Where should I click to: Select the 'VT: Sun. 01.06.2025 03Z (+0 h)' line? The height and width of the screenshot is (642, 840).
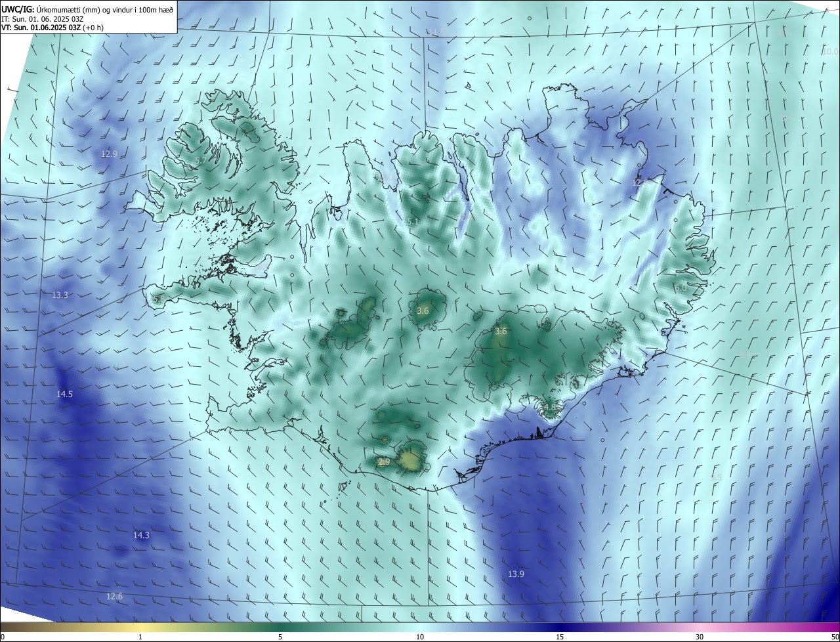coord(54,28)
